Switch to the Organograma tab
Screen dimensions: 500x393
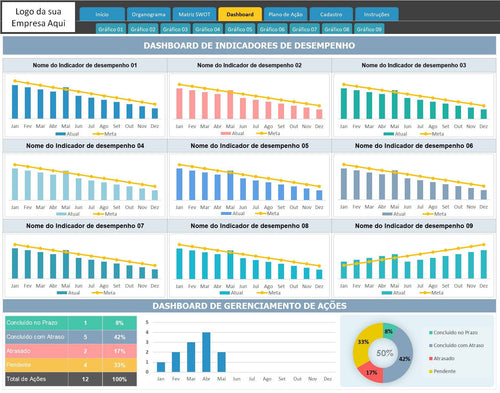tap(148, 14)
